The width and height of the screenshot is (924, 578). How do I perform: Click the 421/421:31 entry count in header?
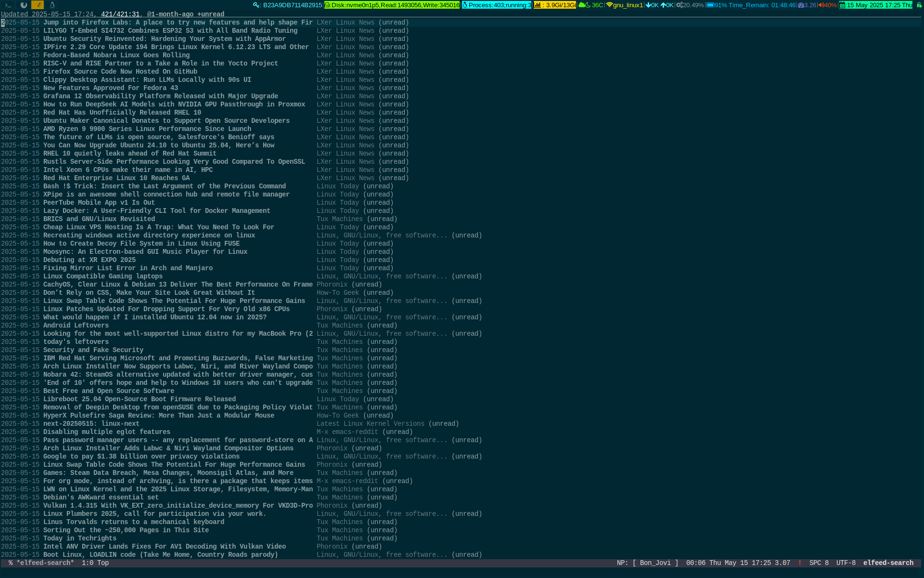coord(120,14)
